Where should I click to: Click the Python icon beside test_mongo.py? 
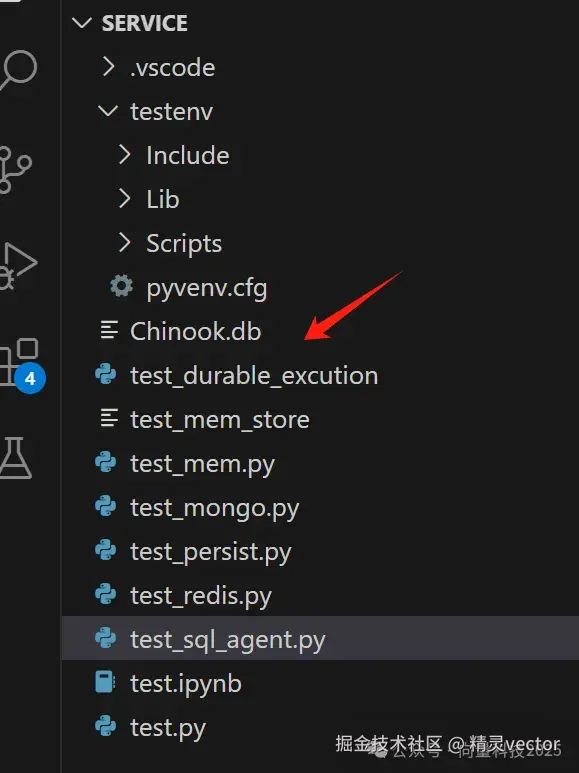106,506
